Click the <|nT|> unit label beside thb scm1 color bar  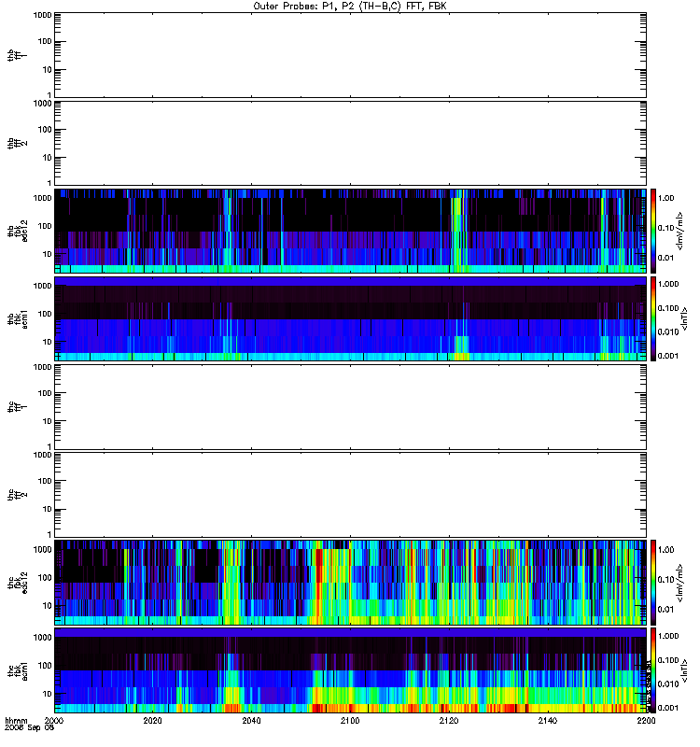coord(685,318)
